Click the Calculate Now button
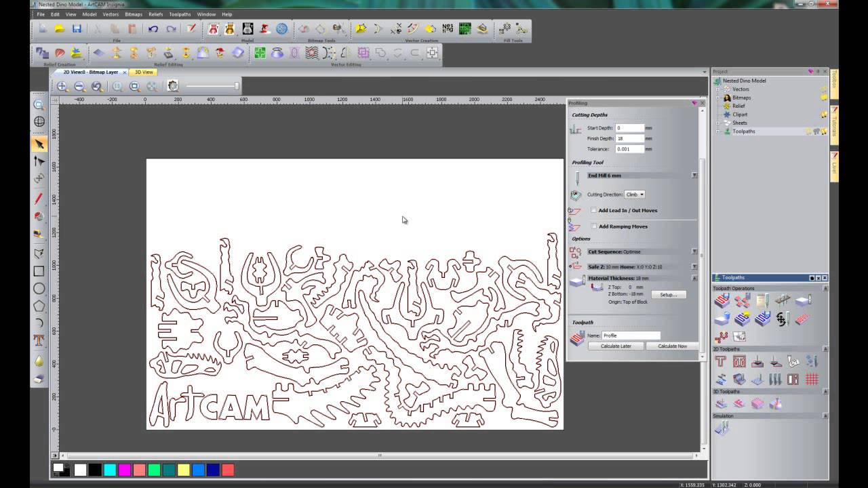This screenshot has height=488, width=868. coord(672,346)
